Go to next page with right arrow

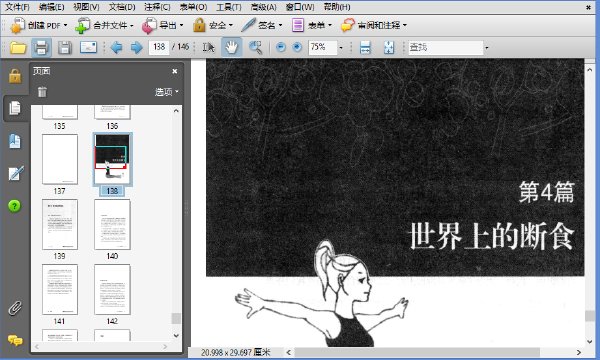[136, 47]
